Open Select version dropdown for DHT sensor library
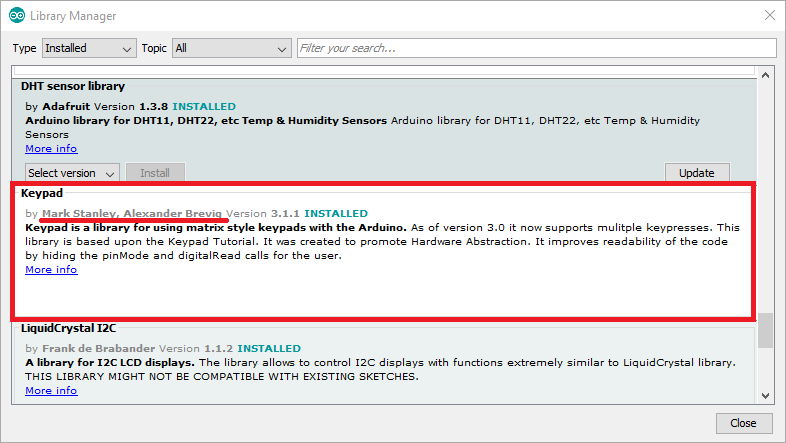This screenshot has width=786, height=443. [72, 173]
